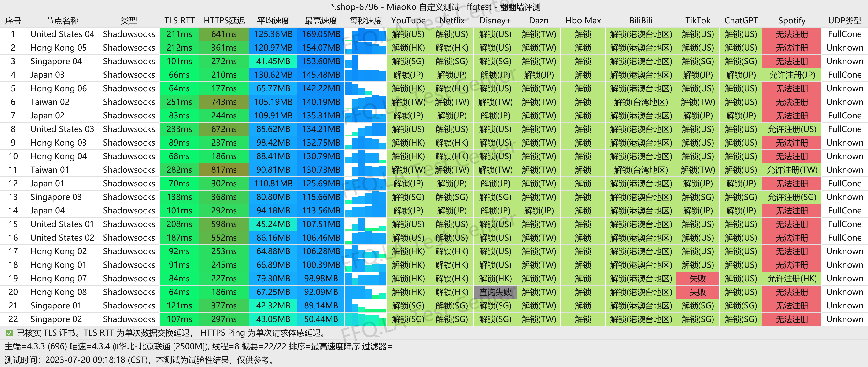
Task: Select the 节点名称 column header
Action: tap(62, 21)
